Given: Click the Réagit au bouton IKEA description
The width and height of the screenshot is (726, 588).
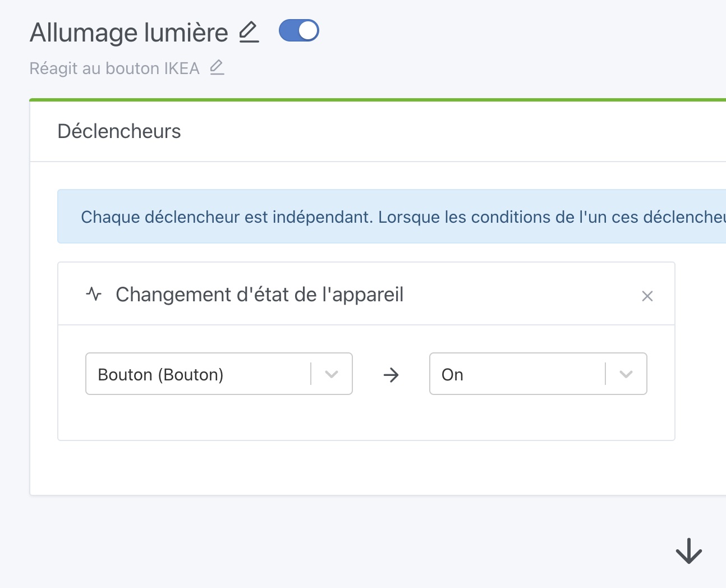Looking at the screenshot, I should (114, 68).
